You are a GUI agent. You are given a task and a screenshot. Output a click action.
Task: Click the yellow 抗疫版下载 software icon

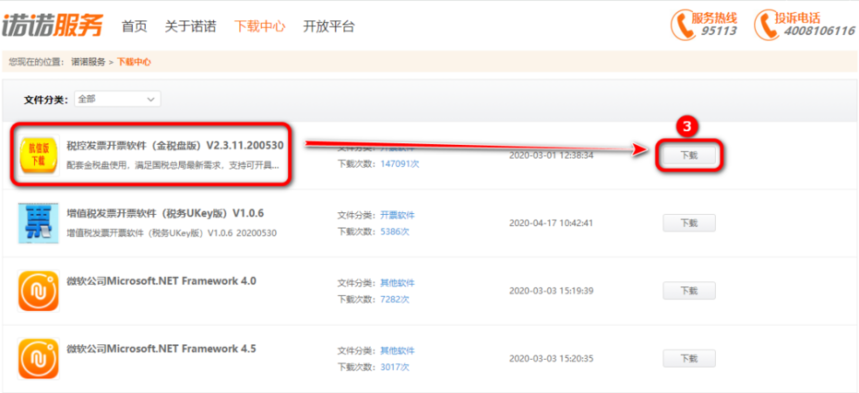38,155
